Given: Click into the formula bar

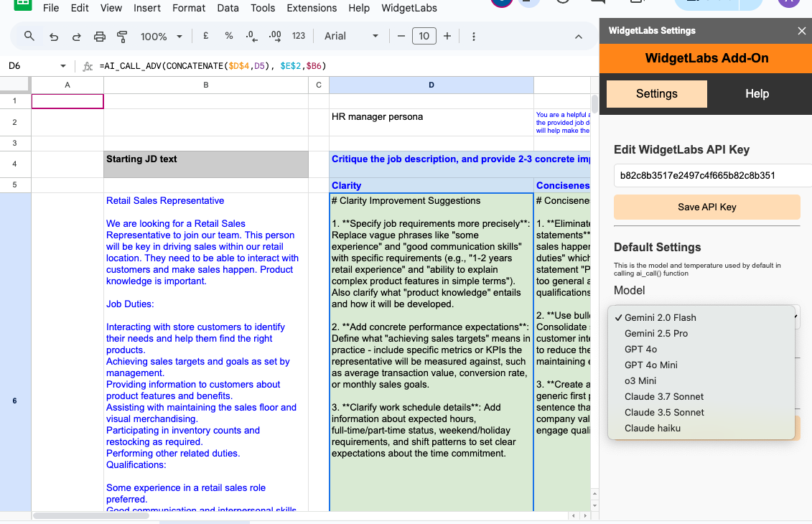Looking at the screenshot, I should pos(342,66).
